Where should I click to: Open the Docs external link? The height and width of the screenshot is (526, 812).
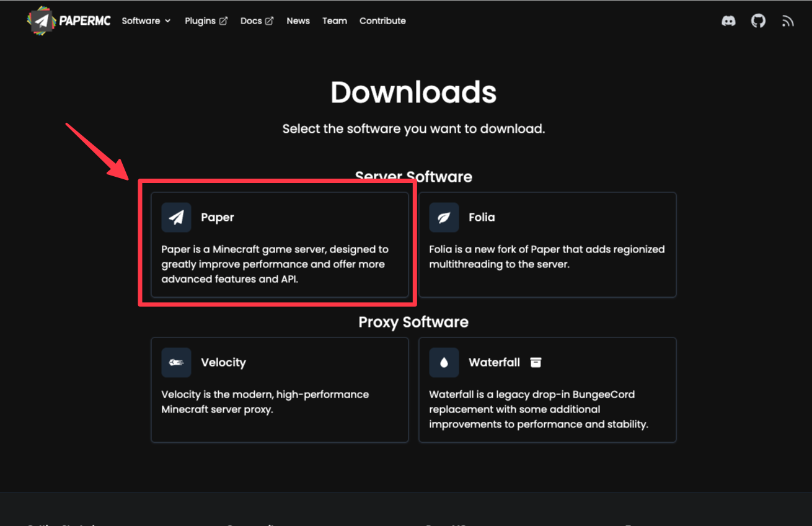pos(257,20)
